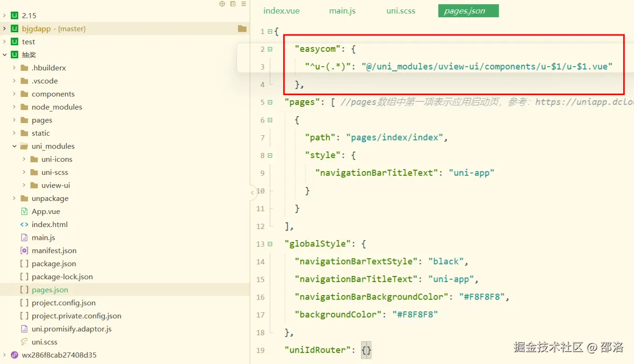Click the "#F8F8F8" value on line 17

click(415, 314)
